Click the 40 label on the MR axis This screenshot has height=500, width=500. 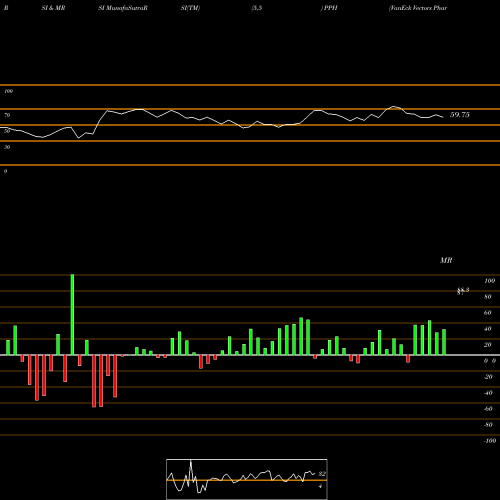click(488, 329)
